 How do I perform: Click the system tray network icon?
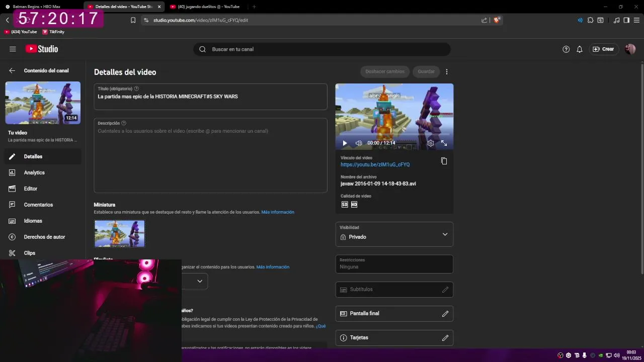[x=608, y=355]
